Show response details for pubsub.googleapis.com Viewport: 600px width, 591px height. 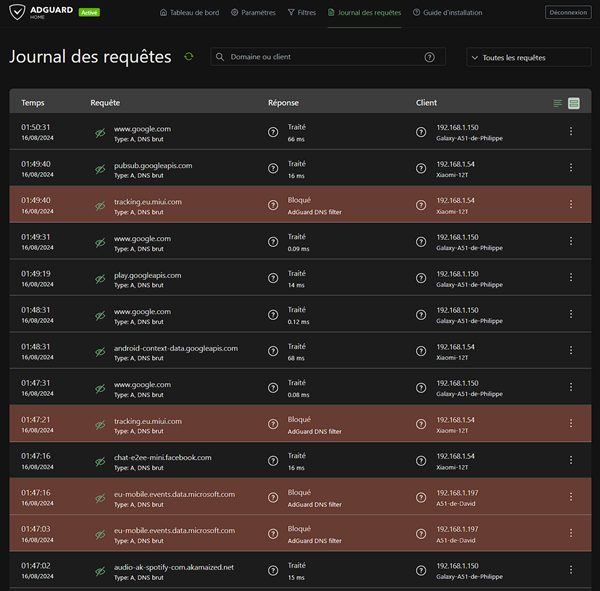click(273, 168)
